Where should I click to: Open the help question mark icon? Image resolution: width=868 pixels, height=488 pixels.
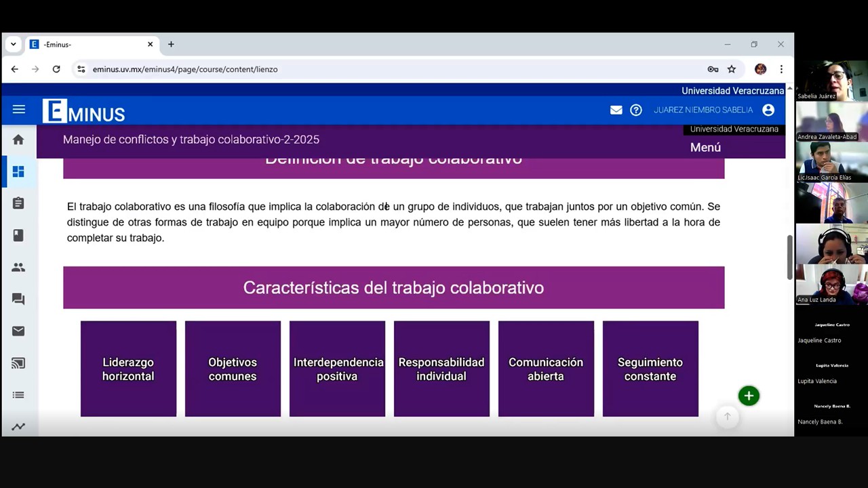[636, 110]
